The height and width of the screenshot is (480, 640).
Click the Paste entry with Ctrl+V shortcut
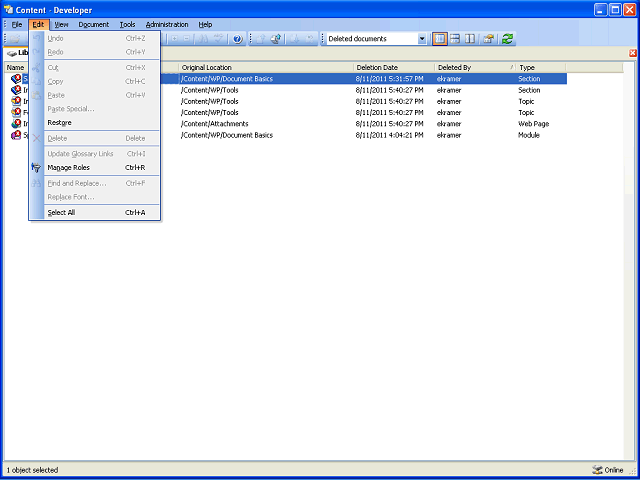tap(95, 95)
